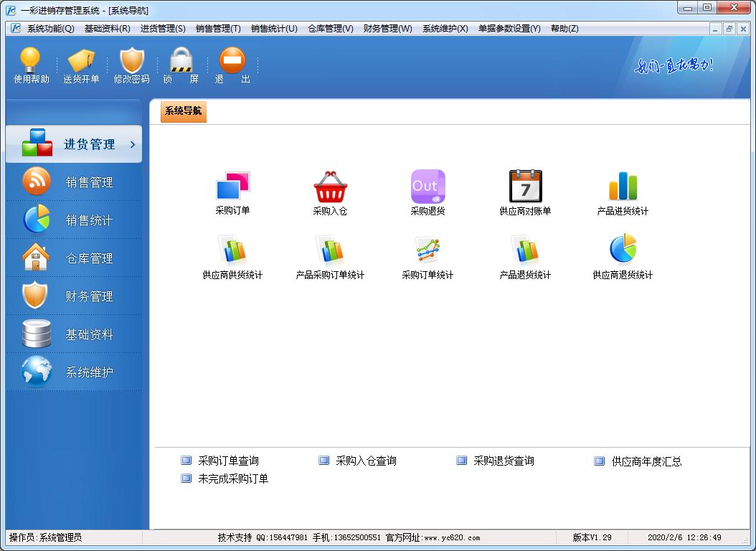
Task: Open 系统维护(X) menu
Action: tap(445, 29)
